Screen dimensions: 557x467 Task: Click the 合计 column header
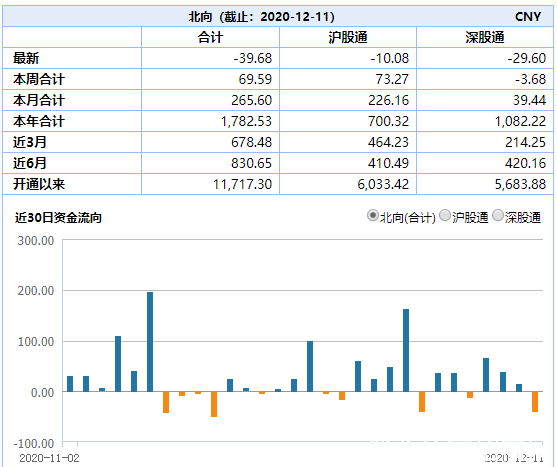click(210, 37)
